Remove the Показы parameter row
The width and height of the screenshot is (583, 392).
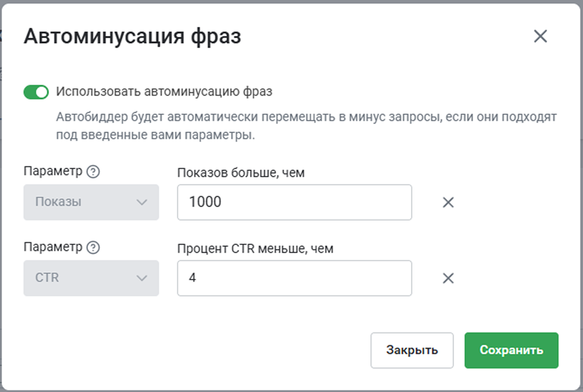coord(448,203)
